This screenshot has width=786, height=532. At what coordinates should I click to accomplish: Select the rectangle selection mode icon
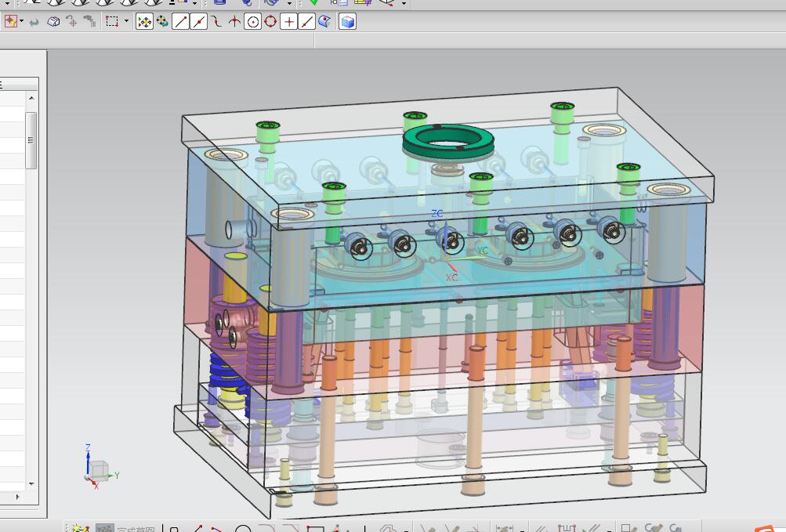pyautogui.click(x=112, y=22)
